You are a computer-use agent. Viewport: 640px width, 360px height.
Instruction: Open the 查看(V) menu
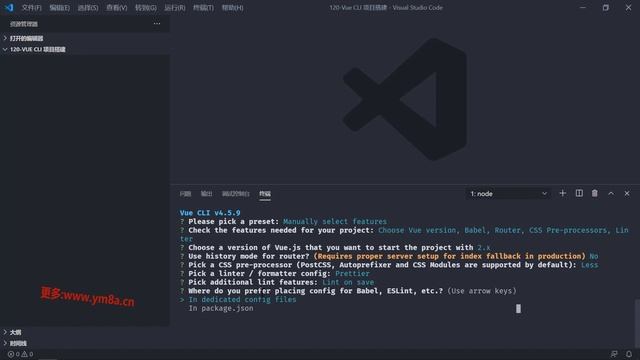coord(117,8)
